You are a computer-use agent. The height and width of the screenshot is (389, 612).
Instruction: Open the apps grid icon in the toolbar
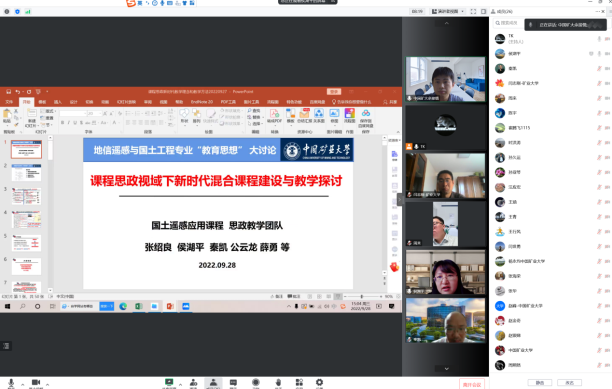[x=299, y=383]
